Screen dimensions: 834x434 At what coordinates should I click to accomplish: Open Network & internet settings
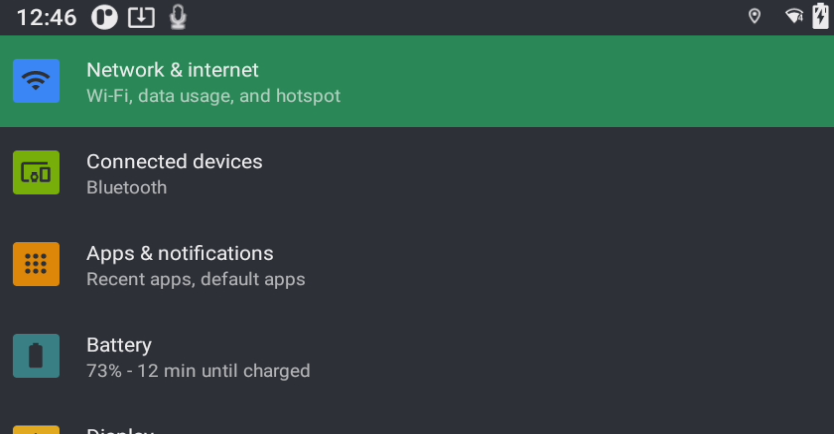click(x=172, y=70)
